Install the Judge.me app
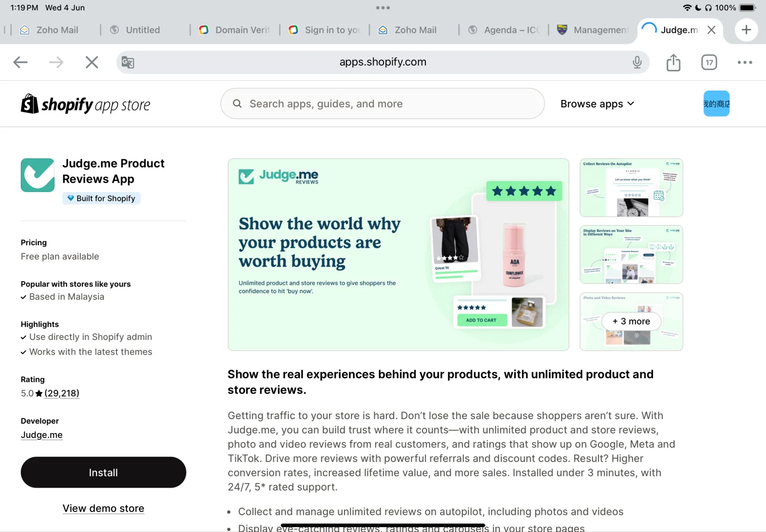Screen dimensions: 766x532 pos(104,472)
